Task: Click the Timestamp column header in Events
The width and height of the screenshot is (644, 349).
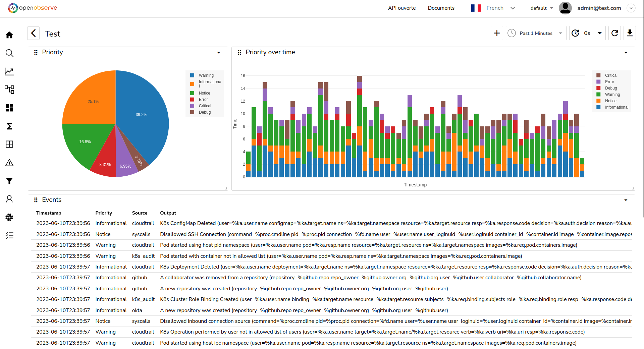Action: coord(49,213)
